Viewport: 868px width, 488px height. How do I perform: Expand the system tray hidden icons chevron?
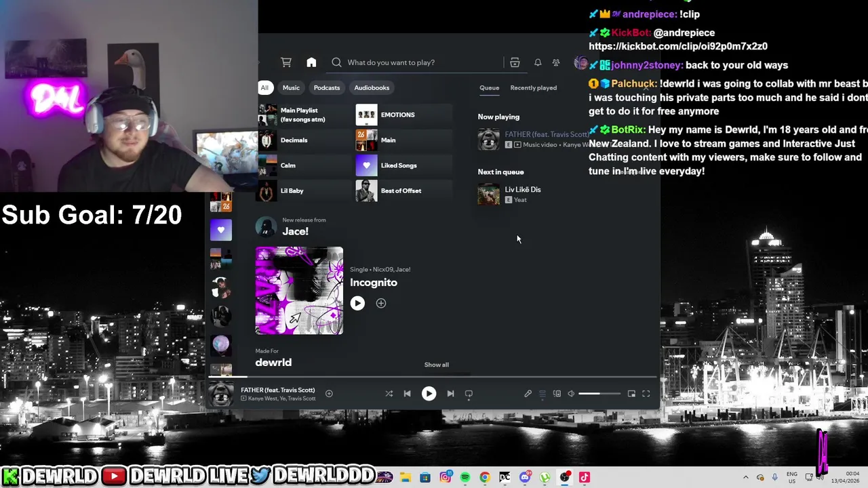pos(746,477)
